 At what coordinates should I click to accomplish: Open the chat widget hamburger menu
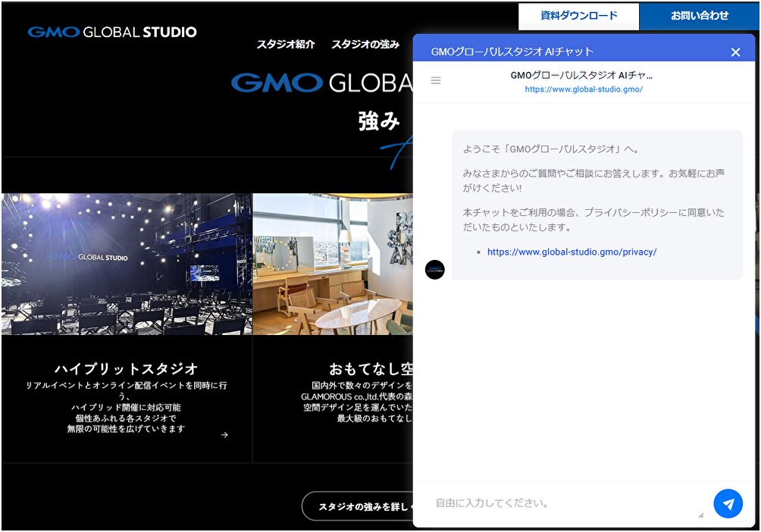(x=436, y=80)
